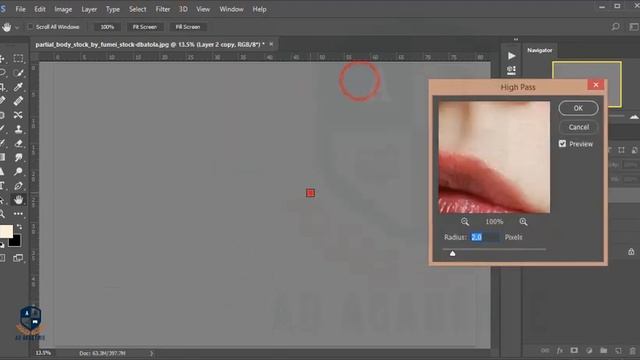
Task: Click the search magnifier in options bar
Action: (x=615, y=27)
